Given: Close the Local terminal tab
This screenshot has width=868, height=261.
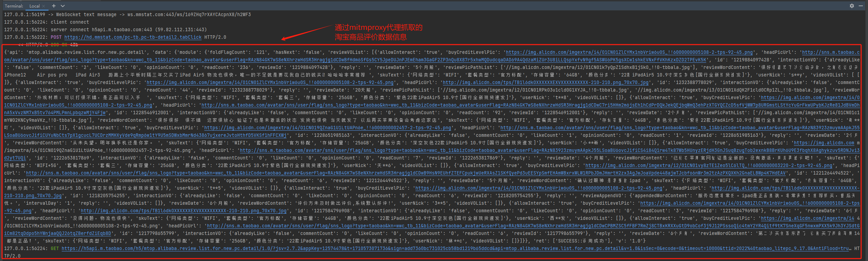Looking at the screenshot, I should [x=44, y=6].
